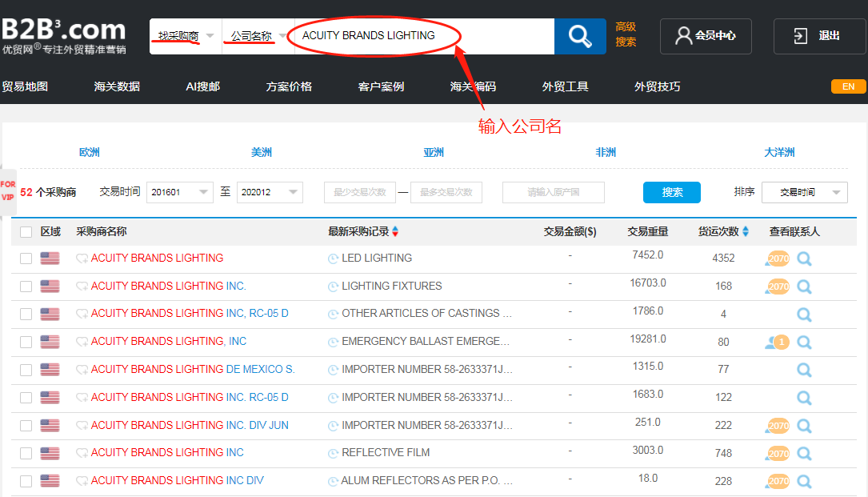Open the 排序 交易时间 sort dropdown

click(x=804, y=192)
